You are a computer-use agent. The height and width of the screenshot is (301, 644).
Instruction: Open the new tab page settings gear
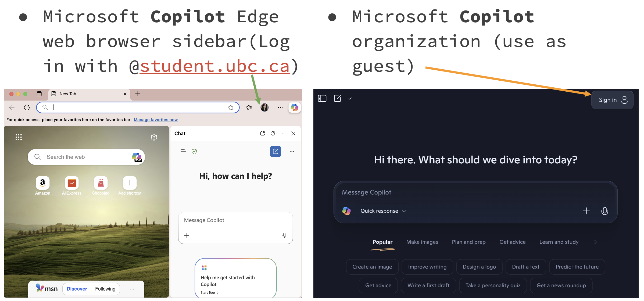[x=154, y=137]
